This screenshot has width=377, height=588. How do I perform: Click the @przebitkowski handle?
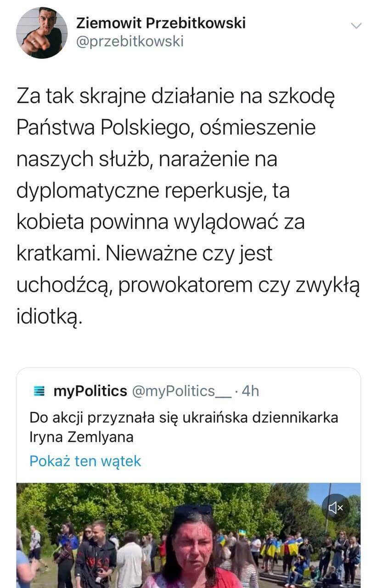[x=130, y=41]
